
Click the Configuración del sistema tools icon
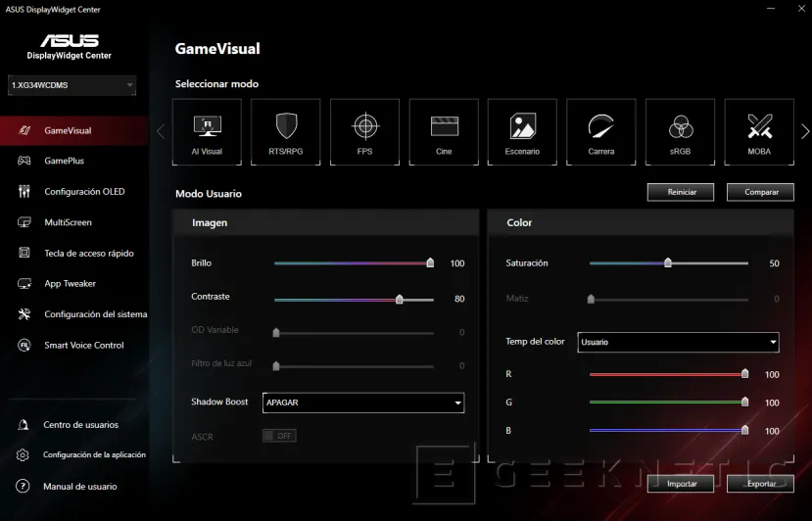[24, 313]
